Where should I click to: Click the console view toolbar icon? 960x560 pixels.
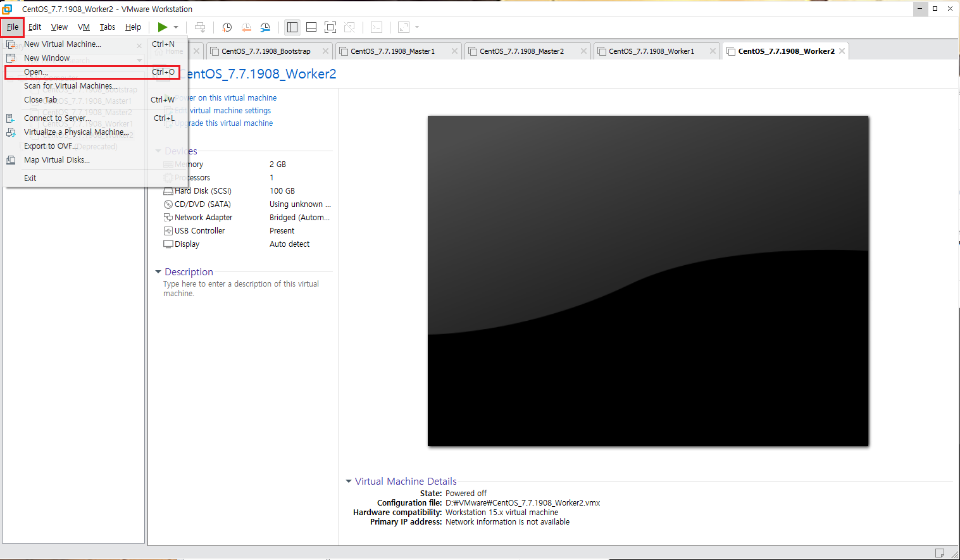[x=377, y=27]
